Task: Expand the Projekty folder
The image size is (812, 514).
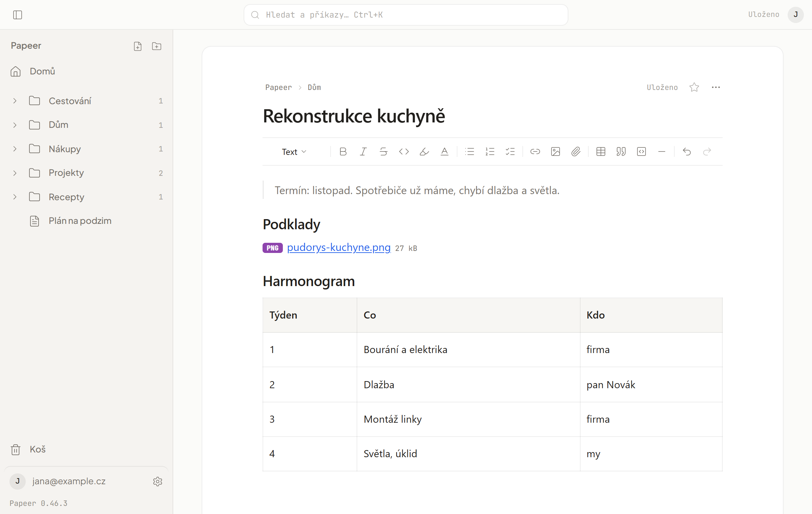Action: (15, 173)
